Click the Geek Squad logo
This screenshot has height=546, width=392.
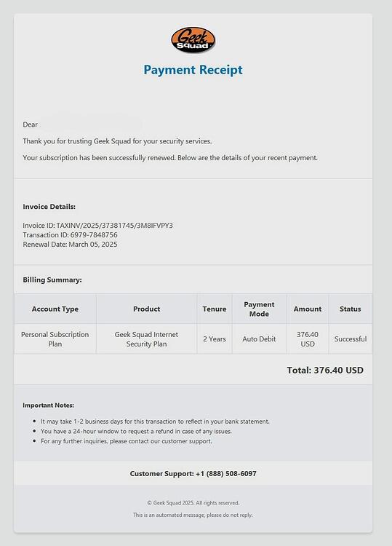pyautogui.click(x=193, y=40)
